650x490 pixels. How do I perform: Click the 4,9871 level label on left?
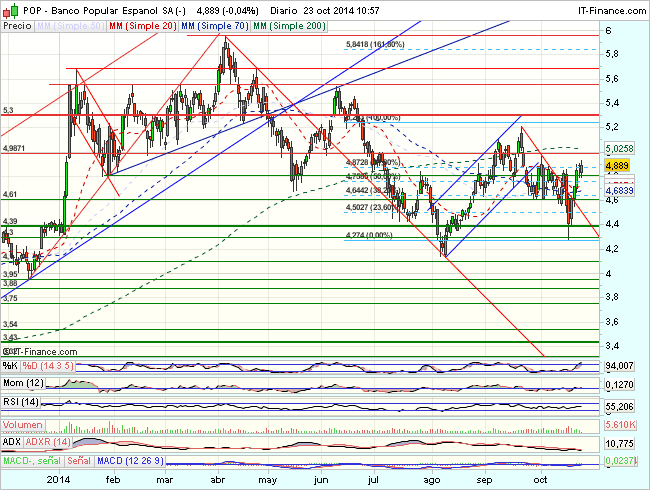point(14,148)
